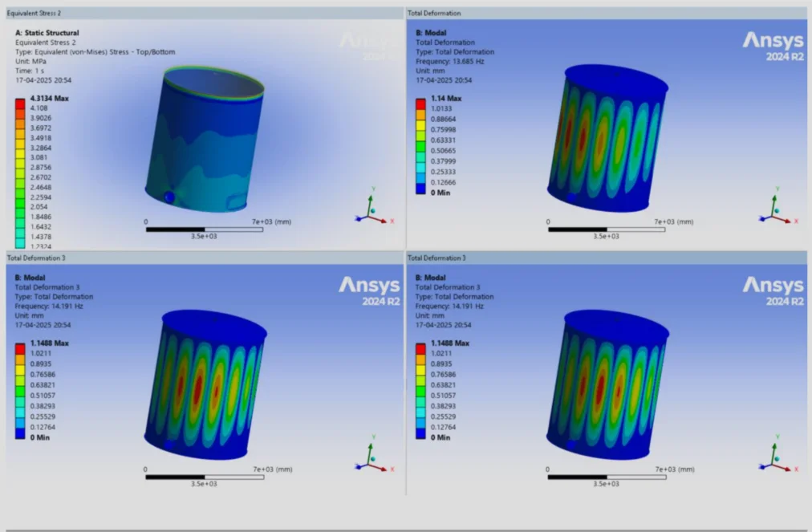Click the legend value 3.081
812x532 pixels.
(39, 157)
